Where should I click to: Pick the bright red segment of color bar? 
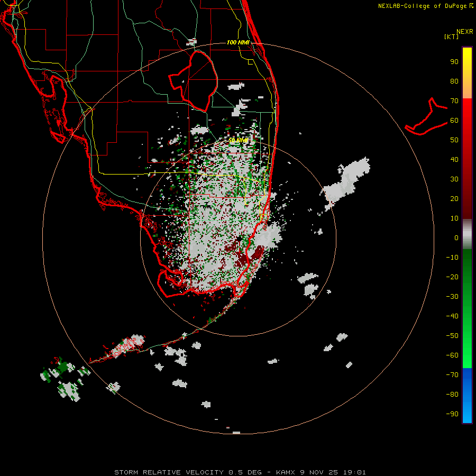click(467, 111)
